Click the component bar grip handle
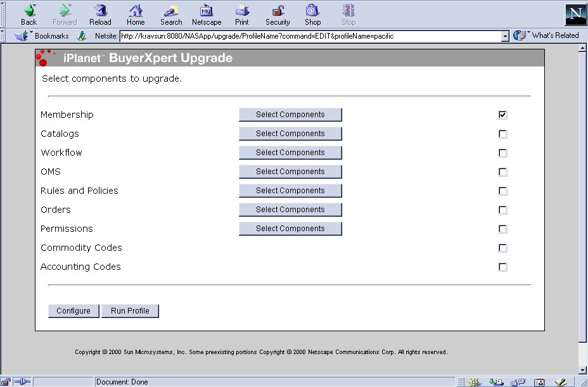This screenshot has width=588, height=387. (461, 383)
